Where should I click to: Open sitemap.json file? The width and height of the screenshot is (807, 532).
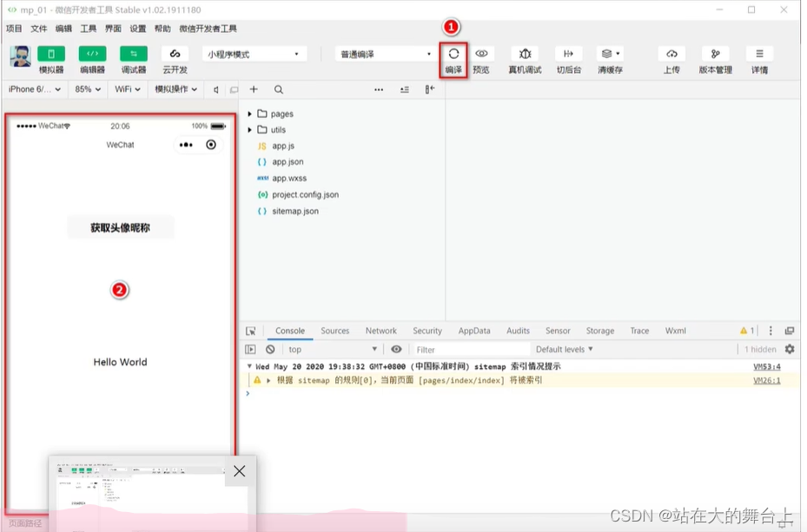click(294, 211)
